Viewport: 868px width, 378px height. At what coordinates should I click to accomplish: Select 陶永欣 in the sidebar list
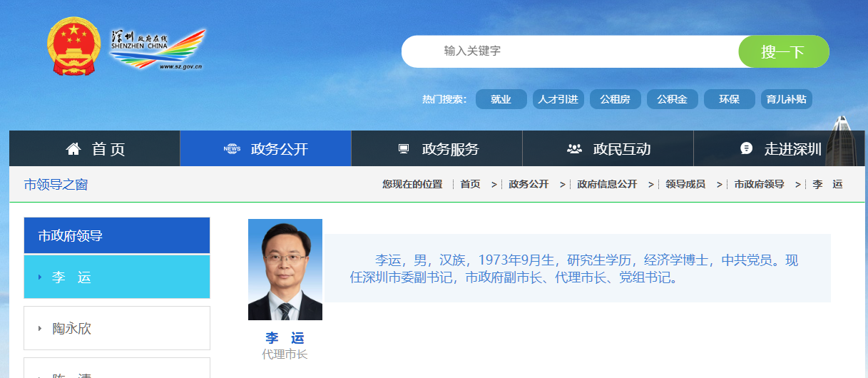pos(117,329)
